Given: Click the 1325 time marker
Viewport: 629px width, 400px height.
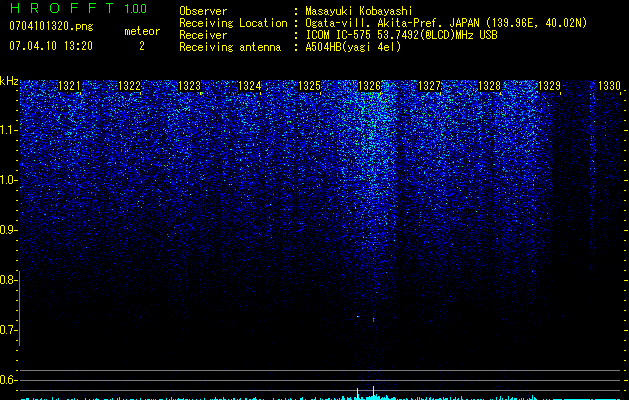Looking at the screenshot, I should [x=310, y=86].
